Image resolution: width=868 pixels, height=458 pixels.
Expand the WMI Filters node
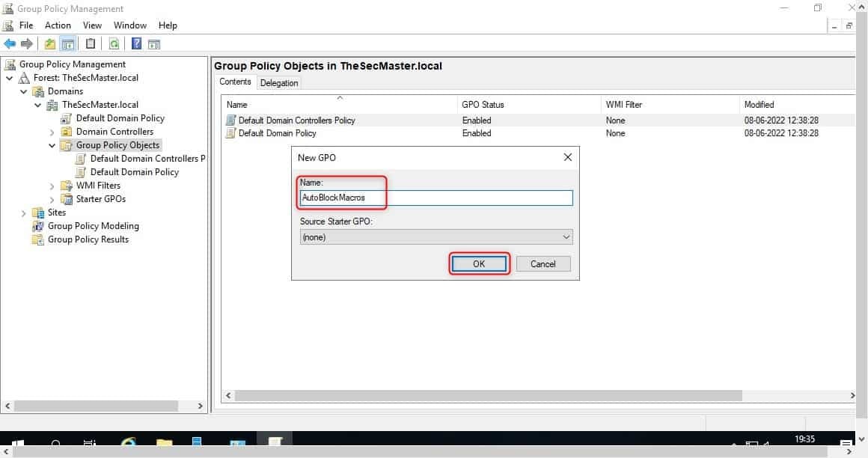[x=52, y=186]
